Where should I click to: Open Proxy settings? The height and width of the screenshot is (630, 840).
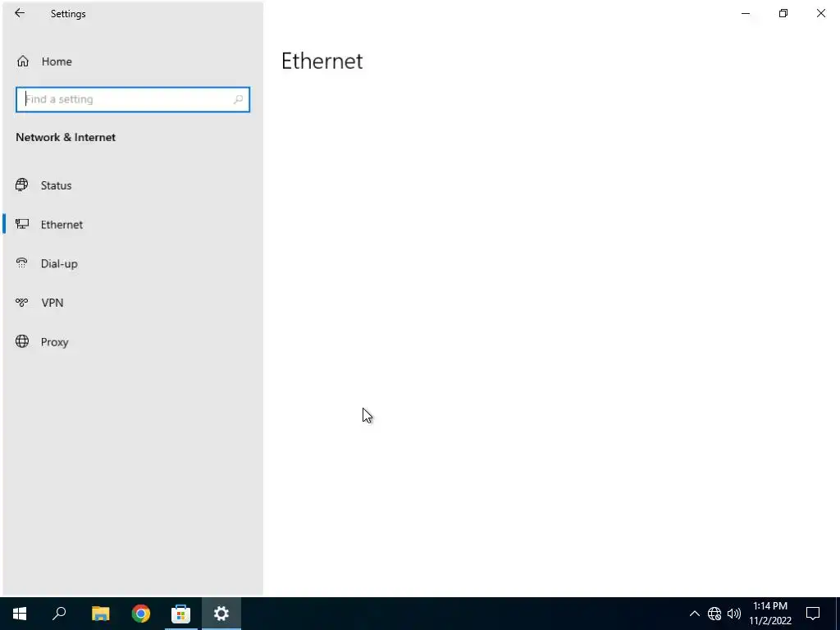coord(133,342)
